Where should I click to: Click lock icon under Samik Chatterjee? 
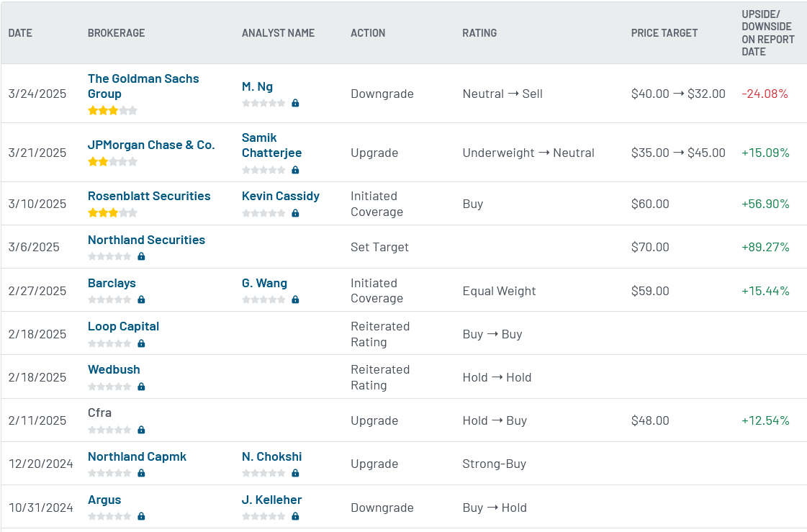tap(295, 170)
